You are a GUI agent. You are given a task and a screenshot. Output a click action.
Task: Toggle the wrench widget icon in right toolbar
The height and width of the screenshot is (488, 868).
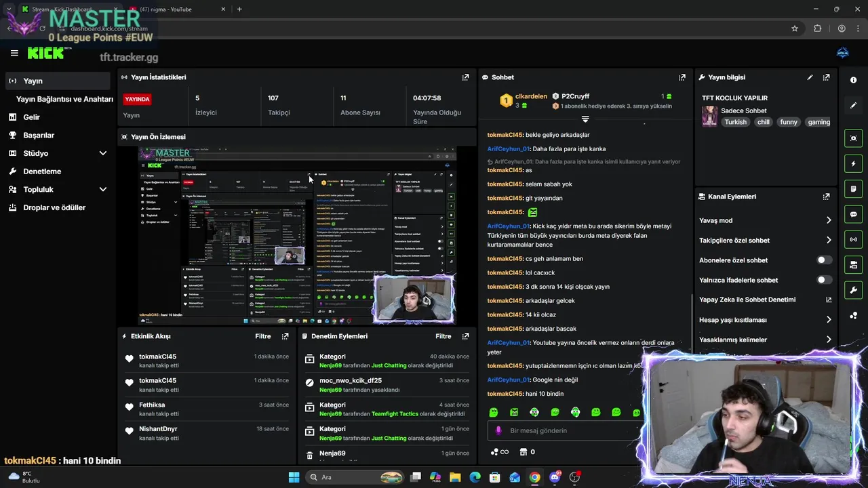tap(853, 290)
